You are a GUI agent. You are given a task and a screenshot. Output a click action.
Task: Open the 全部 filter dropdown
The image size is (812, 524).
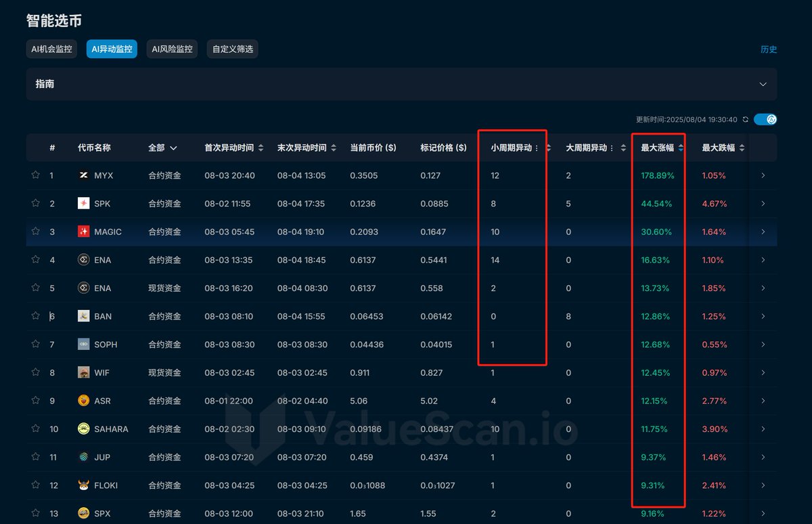tap(163, 148)
